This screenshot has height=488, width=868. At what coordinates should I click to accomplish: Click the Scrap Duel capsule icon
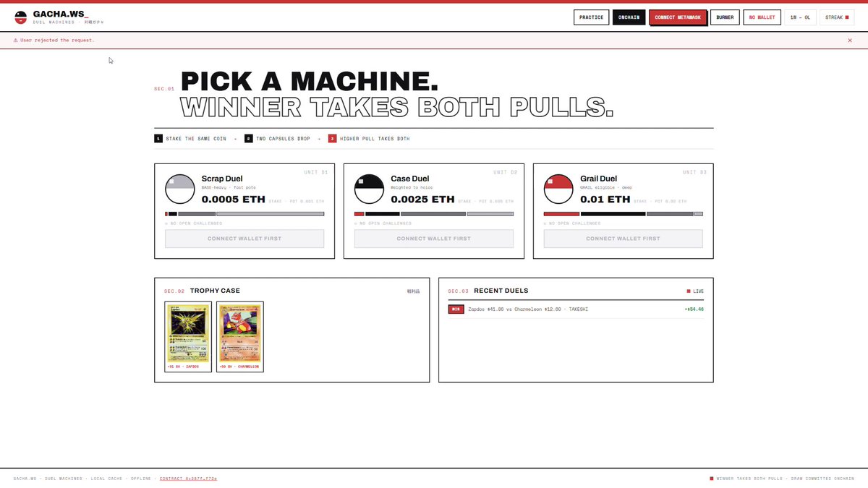[x=180, y=189]
